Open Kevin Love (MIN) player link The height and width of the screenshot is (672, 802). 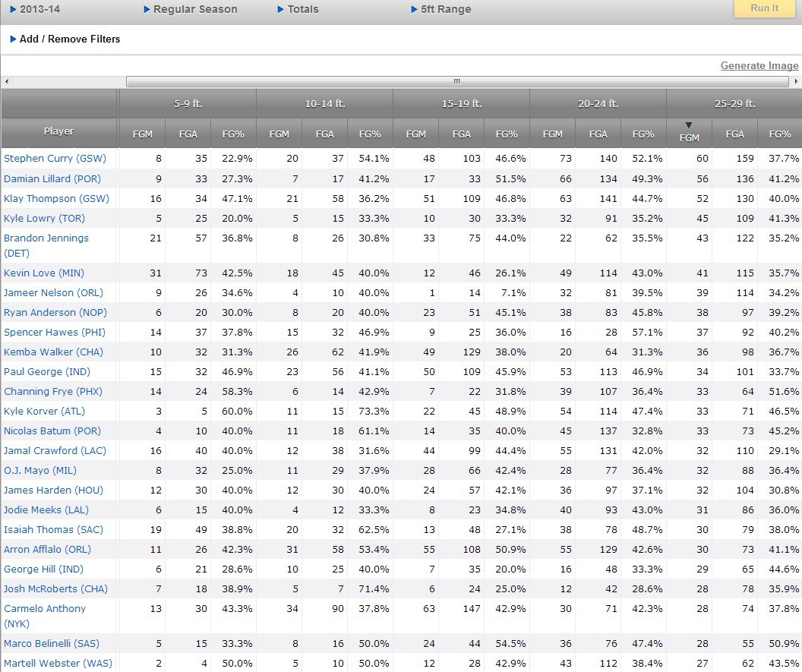[x=44, y=273]
